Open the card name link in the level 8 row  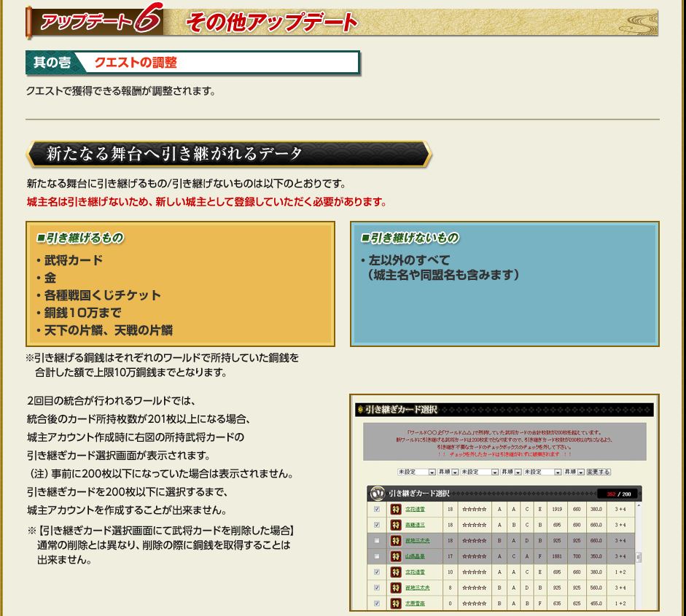[418, 588]
